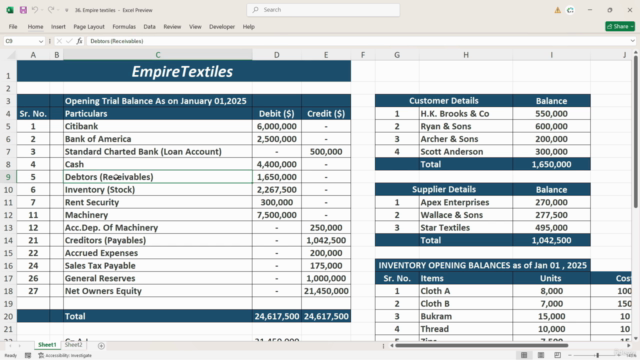Viewport: 640px width, 360px height.
Task: Click the Select All corner triangle
Action: [x=11, y=55]
